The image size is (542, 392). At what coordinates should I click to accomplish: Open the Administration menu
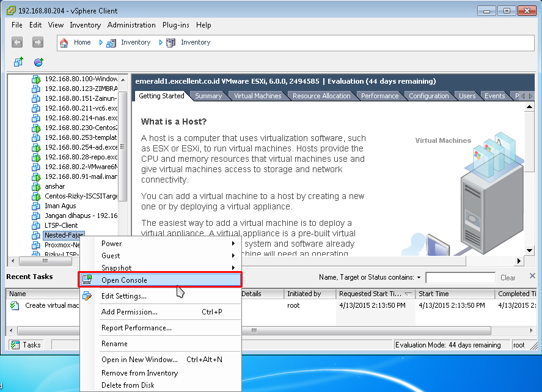[131, 25]
